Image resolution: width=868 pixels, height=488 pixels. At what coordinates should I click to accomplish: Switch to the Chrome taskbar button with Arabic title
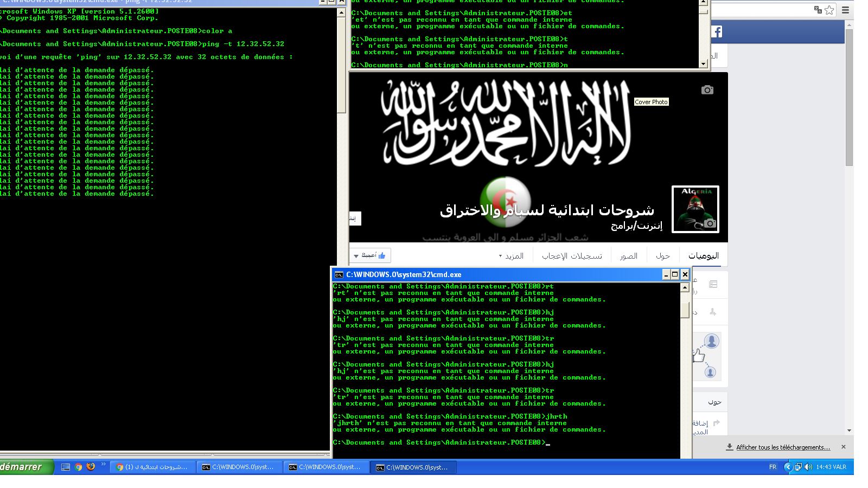tap(153, 467)
